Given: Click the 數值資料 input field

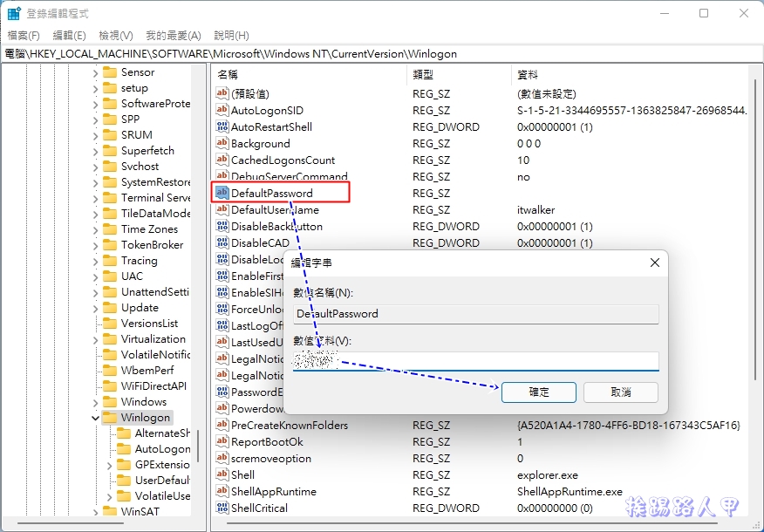Looking at the screenshot, I should (476, 361).
